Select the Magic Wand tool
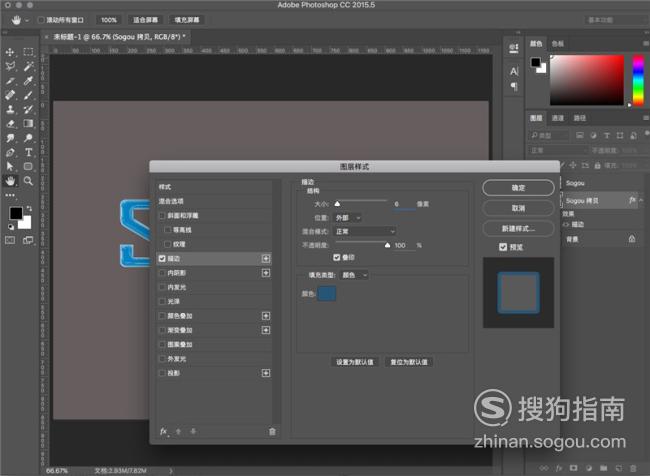Viewport: 650px width, 476px height. click(28, 66)
